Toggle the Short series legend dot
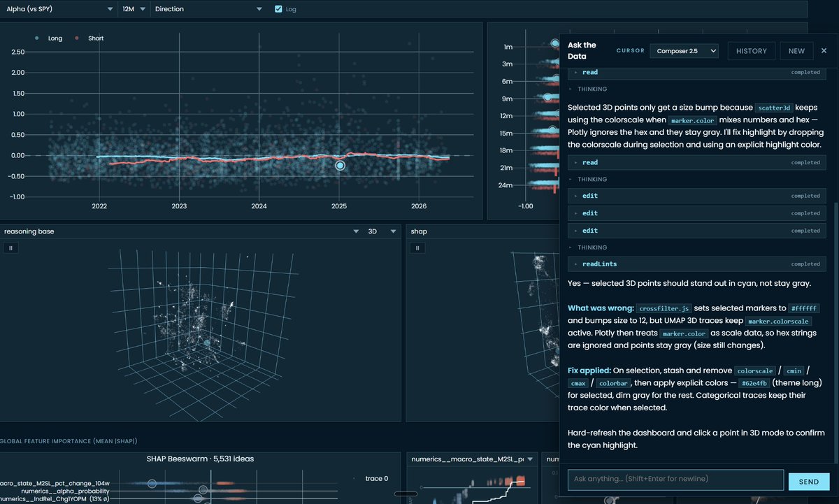Viewport: 839px width, 504px height. click(77, 38)
